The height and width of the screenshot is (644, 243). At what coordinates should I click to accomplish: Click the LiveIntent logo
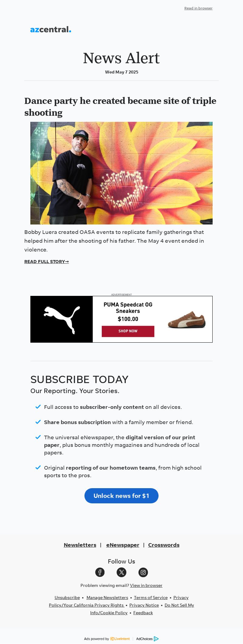[120, 639]
